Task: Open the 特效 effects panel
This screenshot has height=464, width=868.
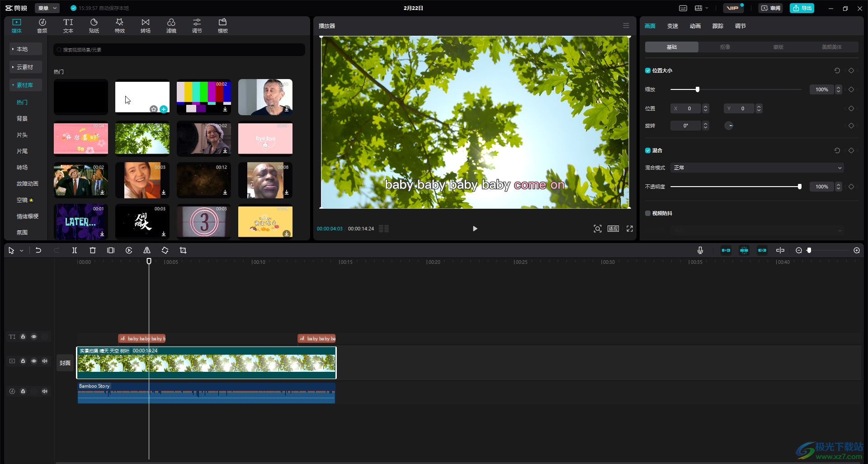Action: click(x=120, y=26)
